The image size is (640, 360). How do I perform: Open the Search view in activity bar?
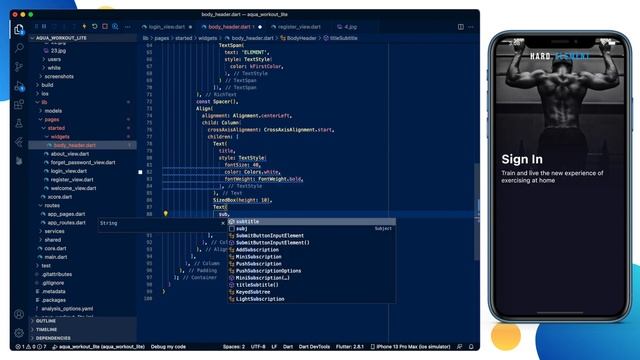coord(19,48)
